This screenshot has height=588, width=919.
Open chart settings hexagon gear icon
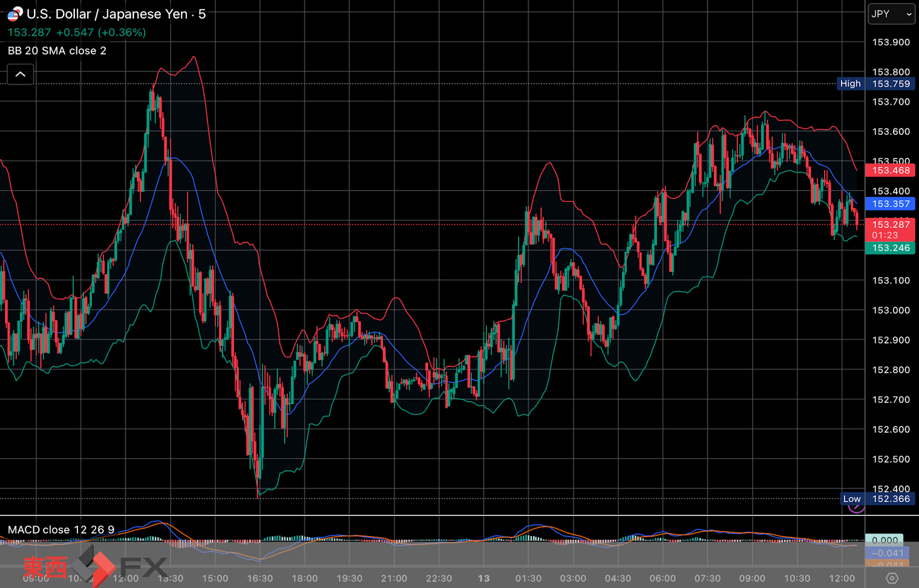coord(892,578)
